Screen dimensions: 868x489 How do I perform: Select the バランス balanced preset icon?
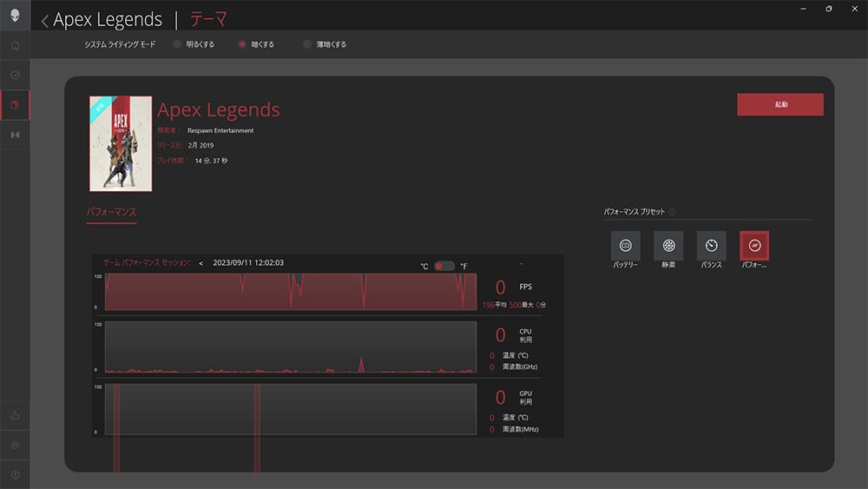click(711, 246)
